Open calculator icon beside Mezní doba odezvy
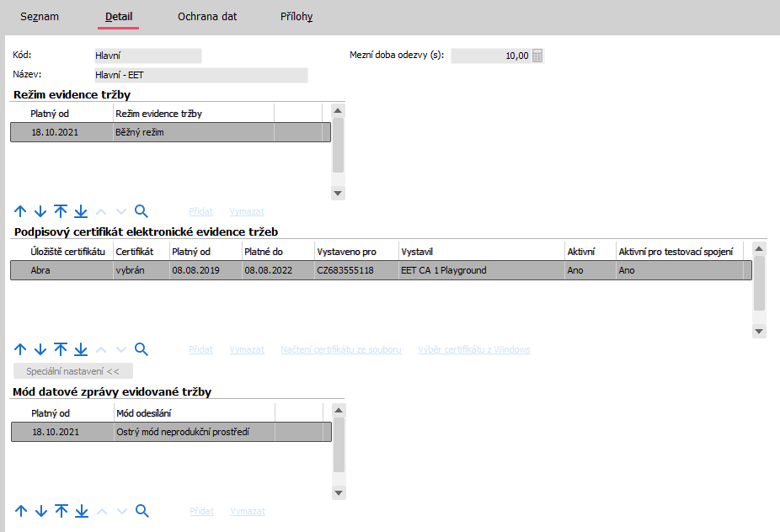780x532 pixels. (x=538, y=56)
